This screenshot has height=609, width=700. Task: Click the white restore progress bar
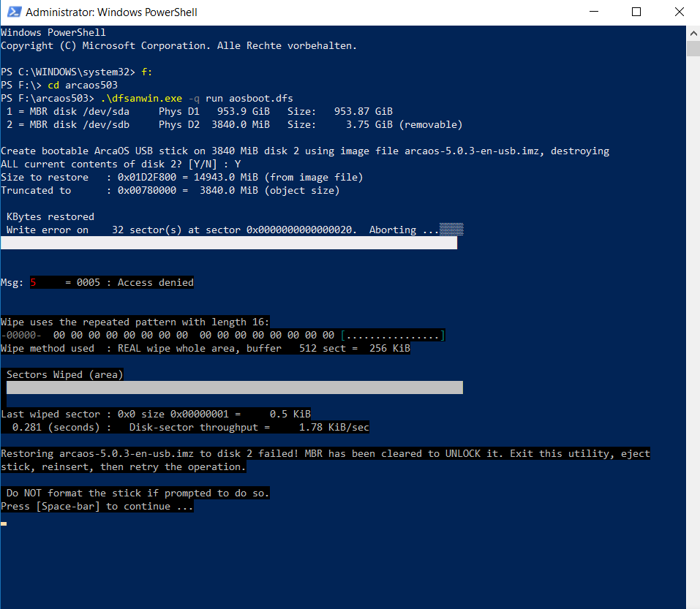click(229, 243)
